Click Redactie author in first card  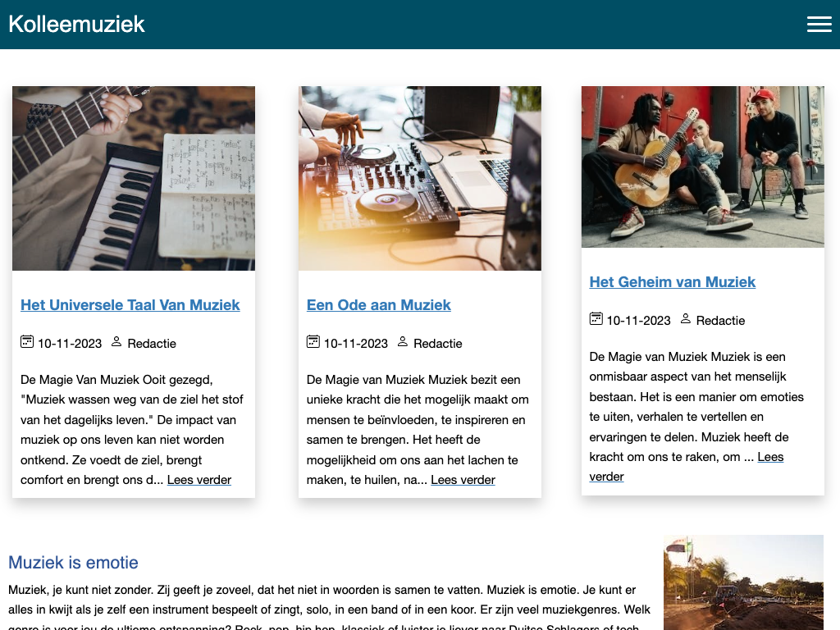[152, 344]
